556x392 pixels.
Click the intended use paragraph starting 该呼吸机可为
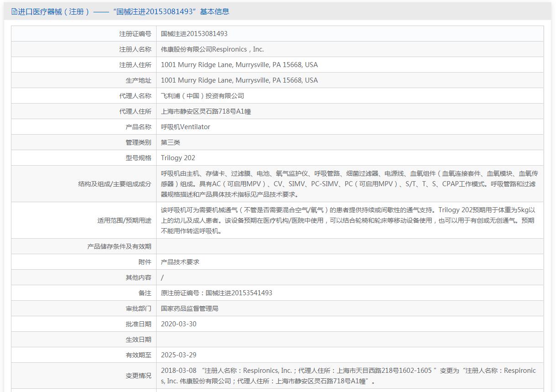[x=348, y=220]
